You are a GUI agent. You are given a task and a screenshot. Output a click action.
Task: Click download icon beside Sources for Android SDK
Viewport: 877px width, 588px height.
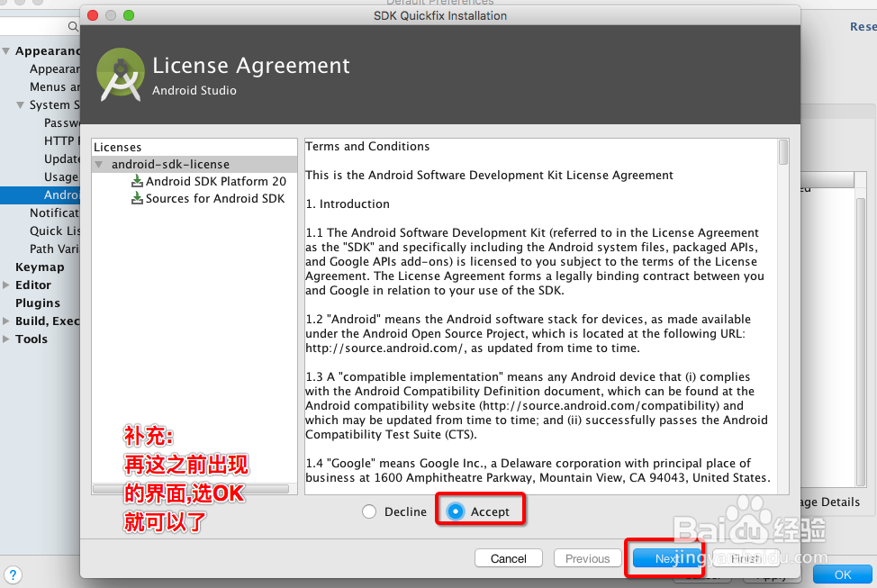[x=137, y=199]
